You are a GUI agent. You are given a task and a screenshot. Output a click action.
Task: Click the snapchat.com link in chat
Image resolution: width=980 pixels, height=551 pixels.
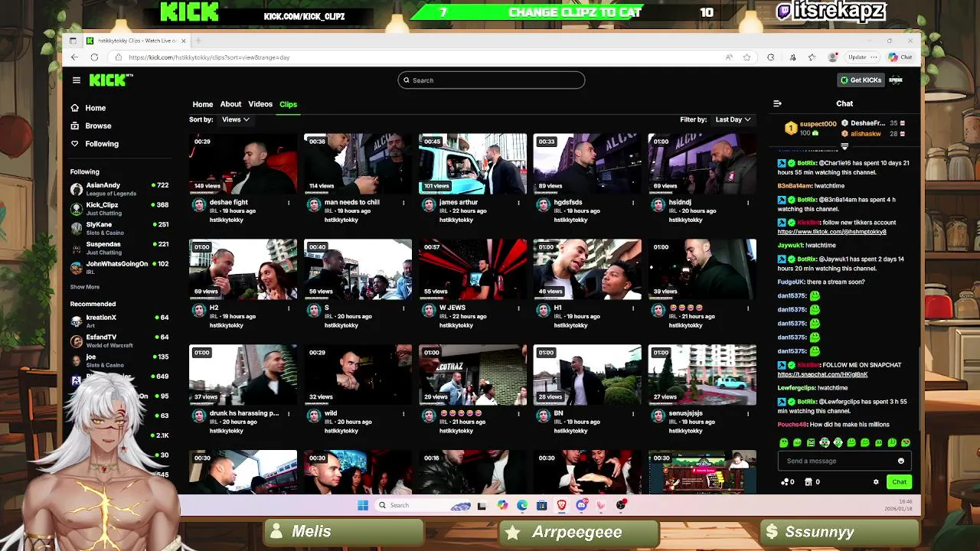click(x=822, y=374)
